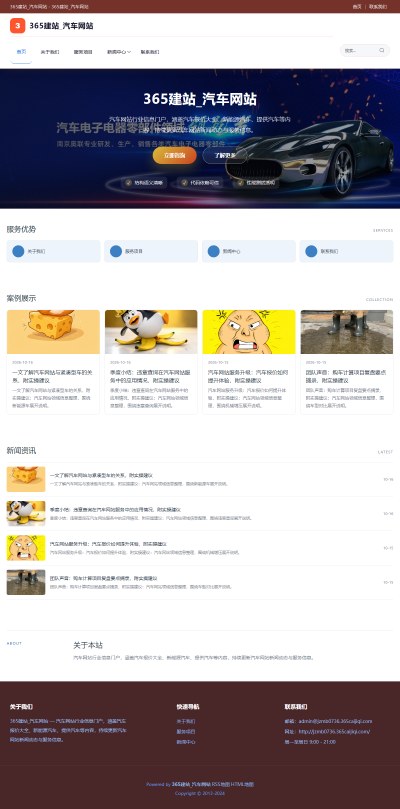Click the 服务优势 section heading

tap(21, 229)
